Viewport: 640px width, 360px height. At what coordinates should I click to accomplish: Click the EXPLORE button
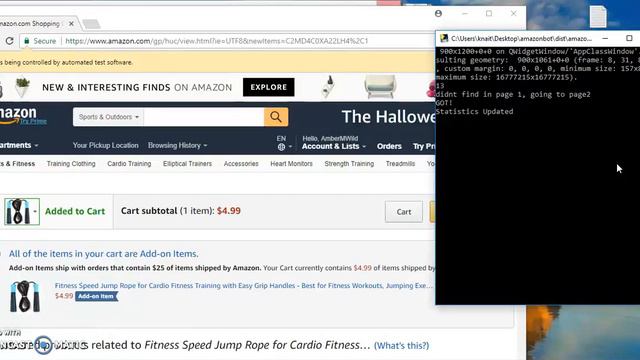[x=269, y=87]
